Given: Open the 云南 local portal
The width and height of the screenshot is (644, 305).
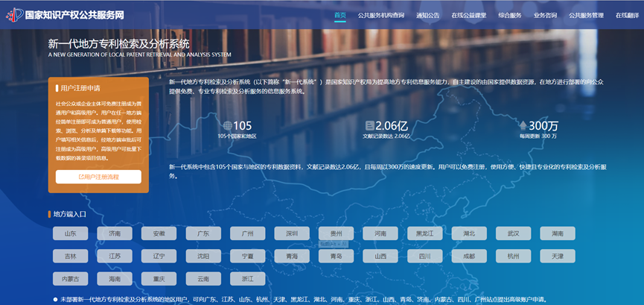Looking at the screenshot, I should point(203,279).
